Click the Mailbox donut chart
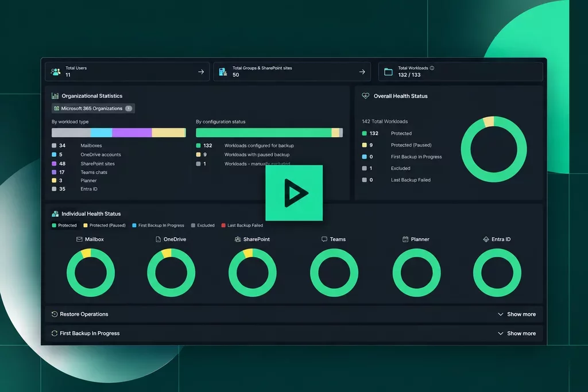 [91, 273]
